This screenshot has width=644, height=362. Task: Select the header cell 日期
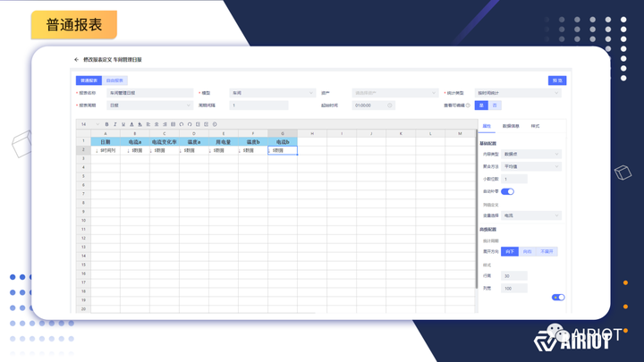pos(106,142)
